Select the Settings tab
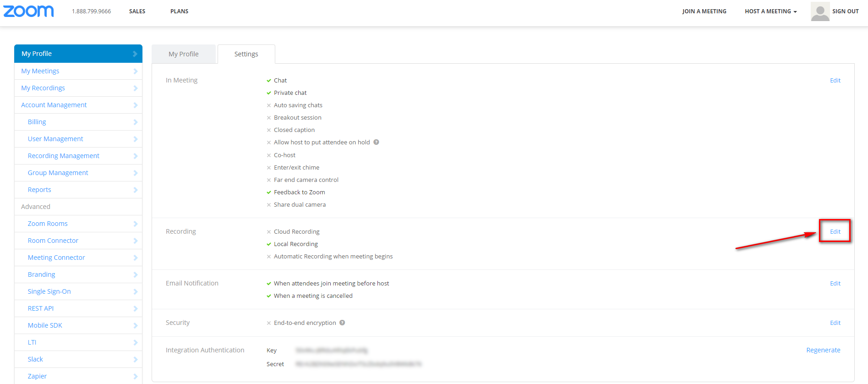Image resolution: width=868 pixels, height=384 pixels. [x=246, y=54]
